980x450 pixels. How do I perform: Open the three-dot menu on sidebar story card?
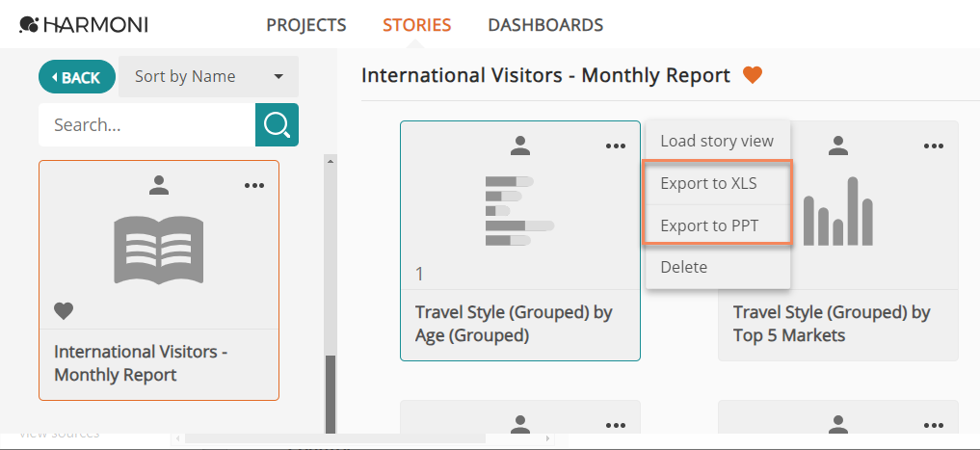click(254, 186)
